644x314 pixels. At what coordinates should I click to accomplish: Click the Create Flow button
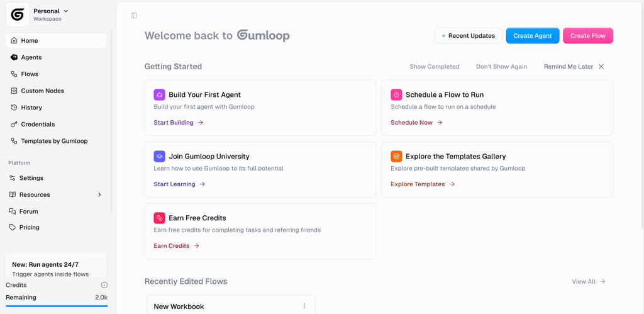click(x=588, y=36)
